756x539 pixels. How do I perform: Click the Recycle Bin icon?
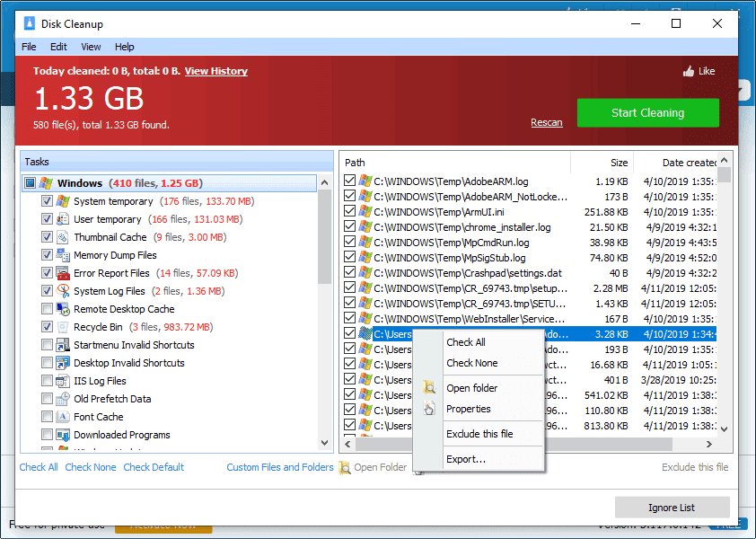click(x=63, y=327)
